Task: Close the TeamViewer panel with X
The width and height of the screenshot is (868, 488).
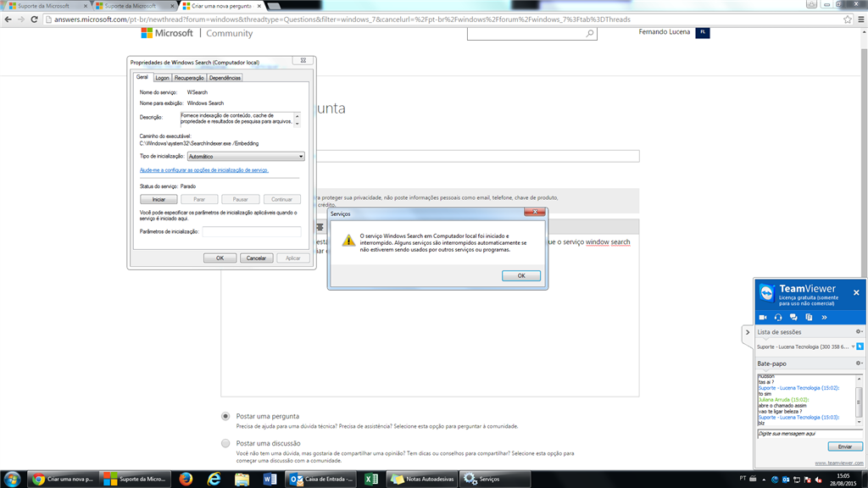Action: click(856, 292)
